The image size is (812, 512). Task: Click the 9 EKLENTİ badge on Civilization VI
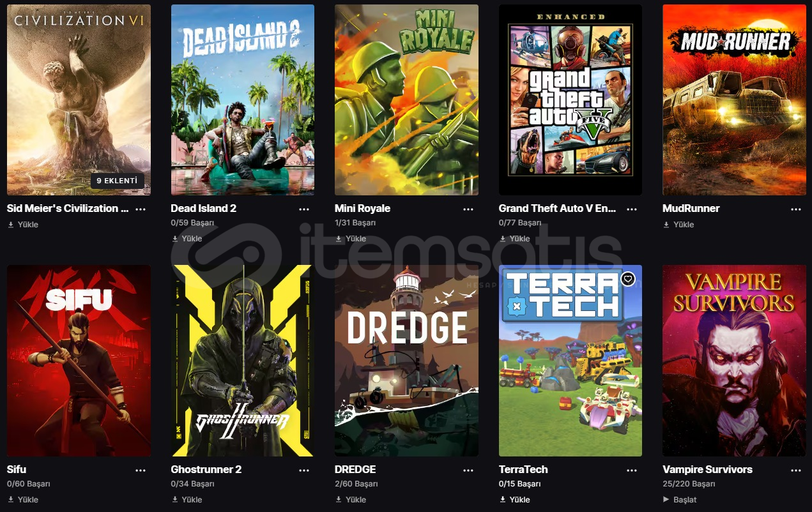[x=117, y=181]
